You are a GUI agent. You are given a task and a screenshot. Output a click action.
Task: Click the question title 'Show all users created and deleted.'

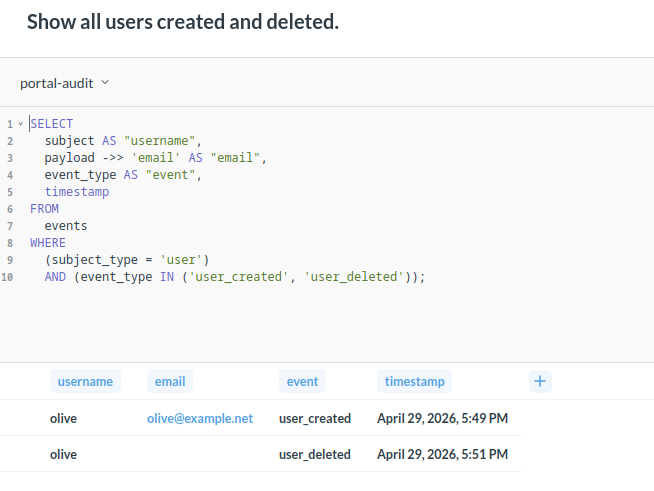point(183,22)
